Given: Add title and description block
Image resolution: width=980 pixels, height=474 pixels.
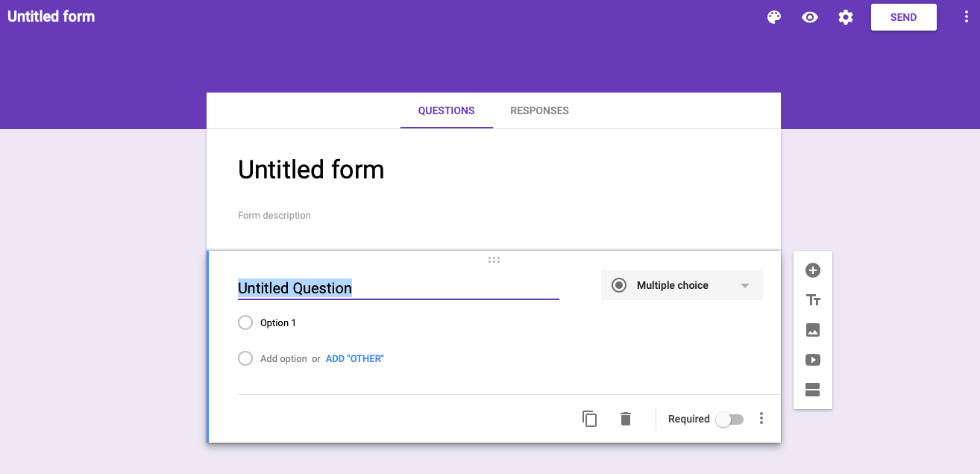Looking at the screenshot, I should (813, 300).
